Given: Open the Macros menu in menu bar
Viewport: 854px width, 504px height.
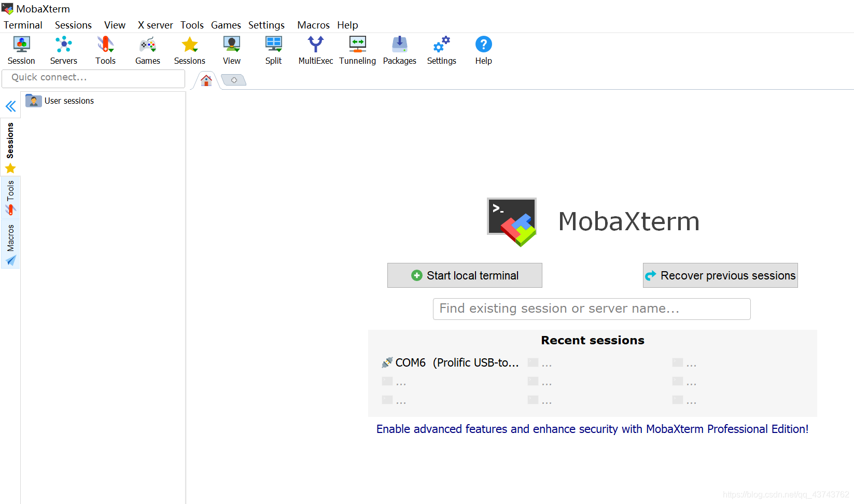Looking at the screenshot, I should point(313,25).
